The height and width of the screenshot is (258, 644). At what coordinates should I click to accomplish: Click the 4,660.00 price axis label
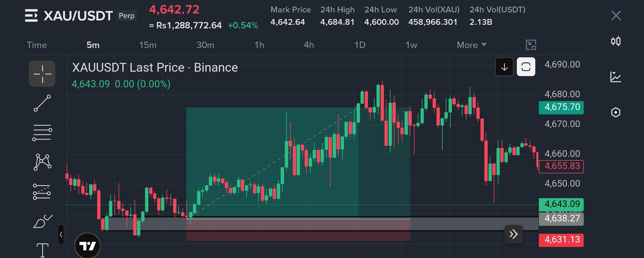[562, 154]
